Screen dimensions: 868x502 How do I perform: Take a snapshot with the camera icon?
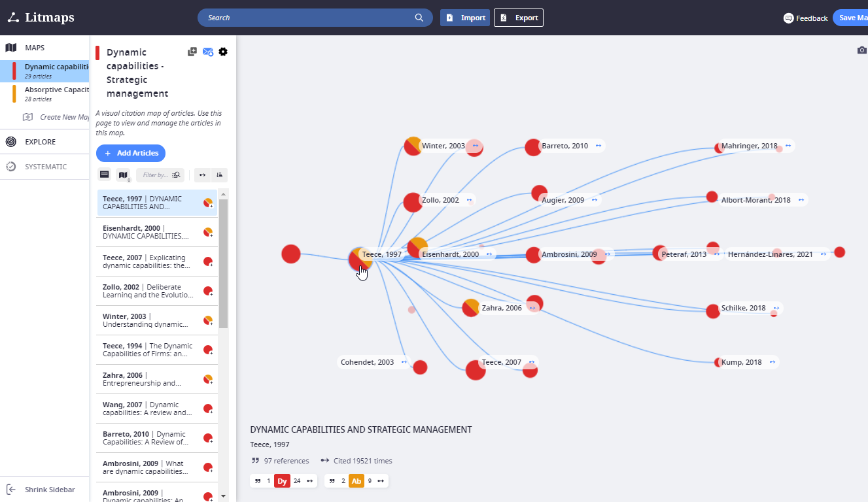pos(861,49)
